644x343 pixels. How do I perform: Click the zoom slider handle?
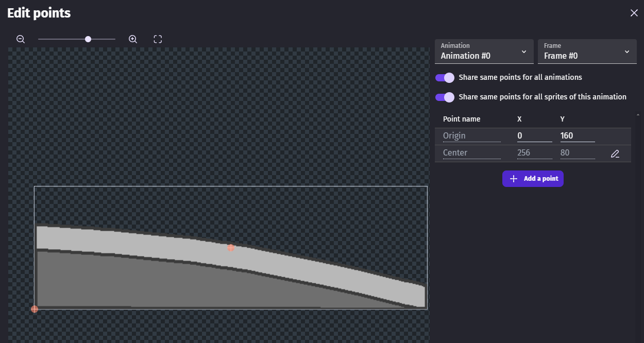tap(88, 39)
